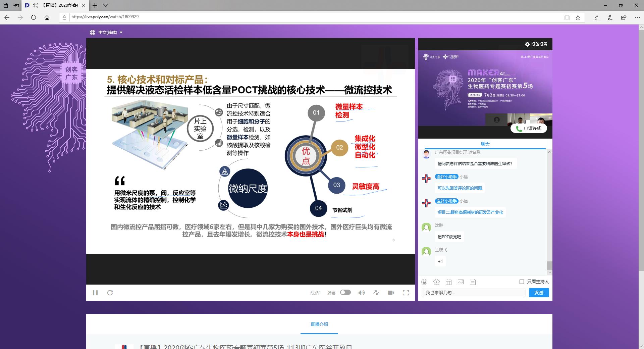Toggle the 弹幕 danmaku switch

tap(345, 292)
